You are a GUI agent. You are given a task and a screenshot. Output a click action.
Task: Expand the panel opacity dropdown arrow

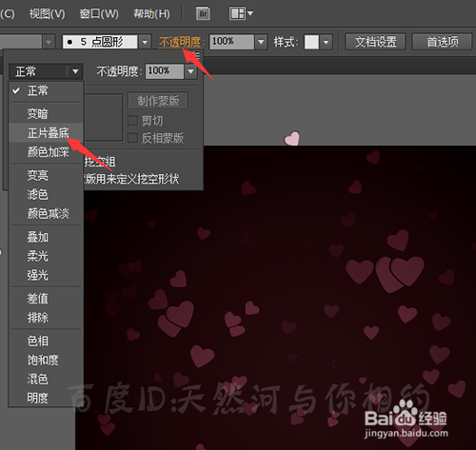click(190, 71)
